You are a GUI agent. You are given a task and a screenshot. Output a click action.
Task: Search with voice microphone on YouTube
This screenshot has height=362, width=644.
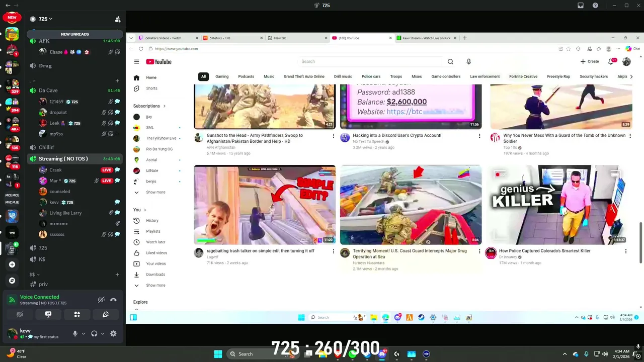(x=468, y=61)
